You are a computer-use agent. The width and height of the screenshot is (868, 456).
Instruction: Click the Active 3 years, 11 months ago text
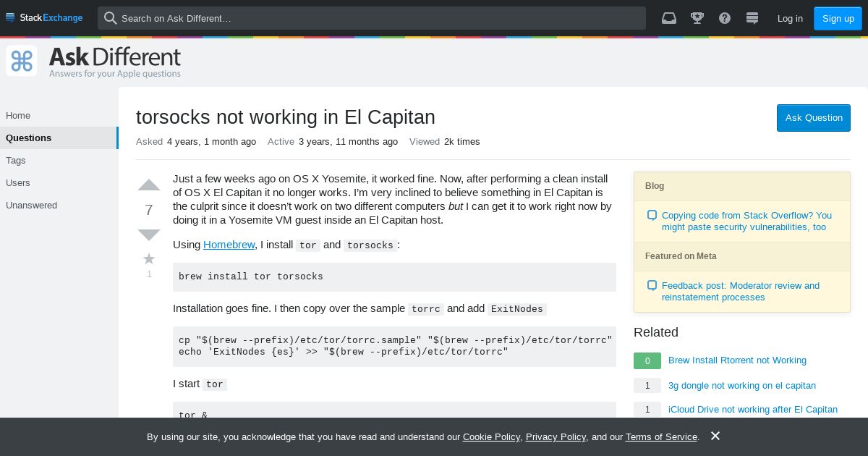click(333, 142)
